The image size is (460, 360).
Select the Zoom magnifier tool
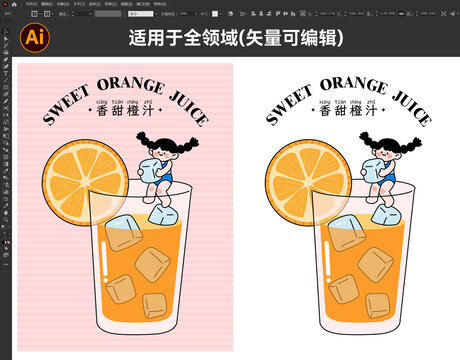[x=6, y=219]
